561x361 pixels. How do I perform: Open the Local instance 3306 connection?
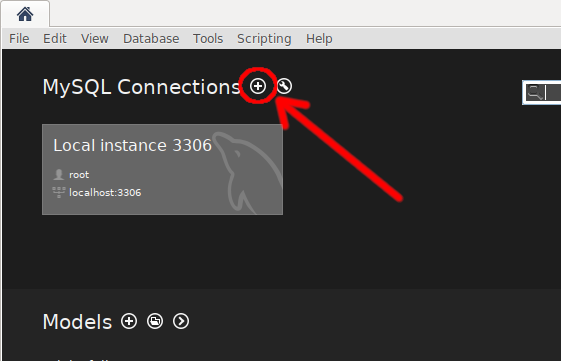pyautogui.click(x=162, y=170)
